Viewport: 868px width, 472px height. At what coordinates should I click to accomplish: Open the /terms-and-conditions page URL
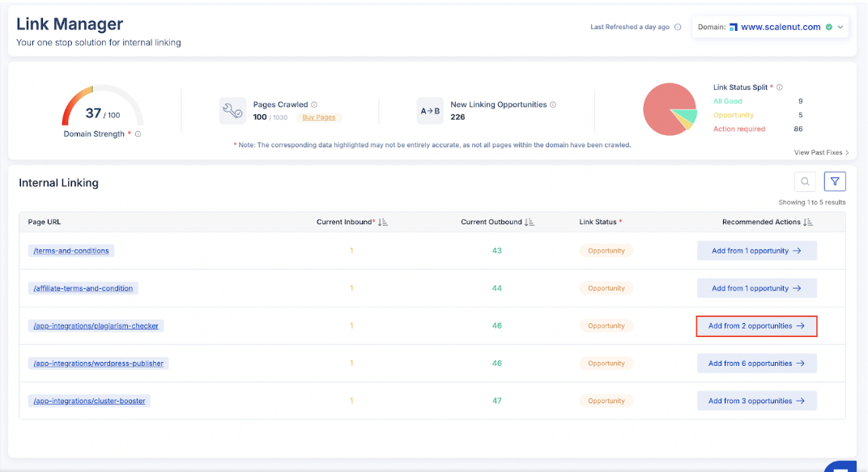click(71, 251)
